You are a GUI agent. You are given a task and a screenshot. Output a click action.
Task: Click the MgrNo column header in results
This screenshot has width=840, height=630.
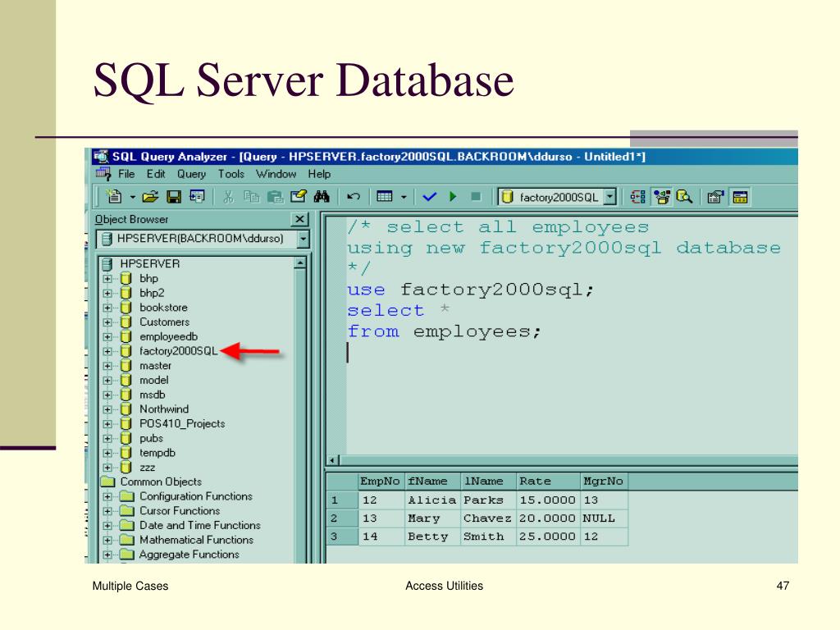(x=604, y=481)
